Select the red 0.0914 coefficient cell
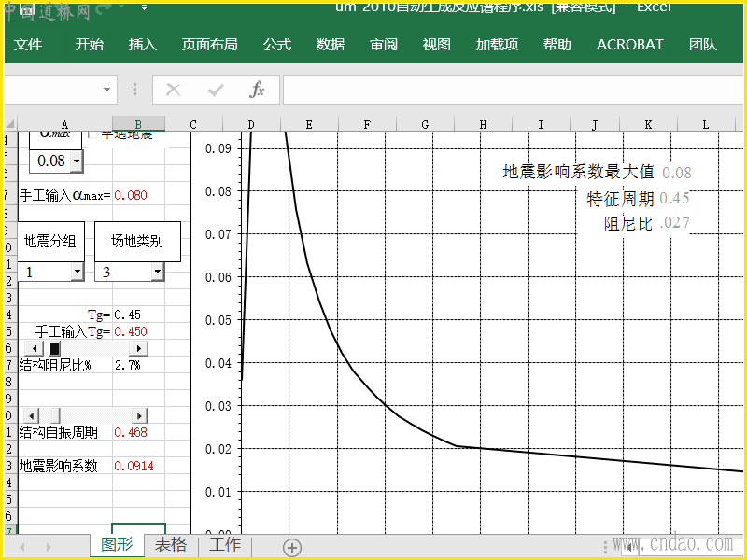747x560 pixels. coord(138,466)
